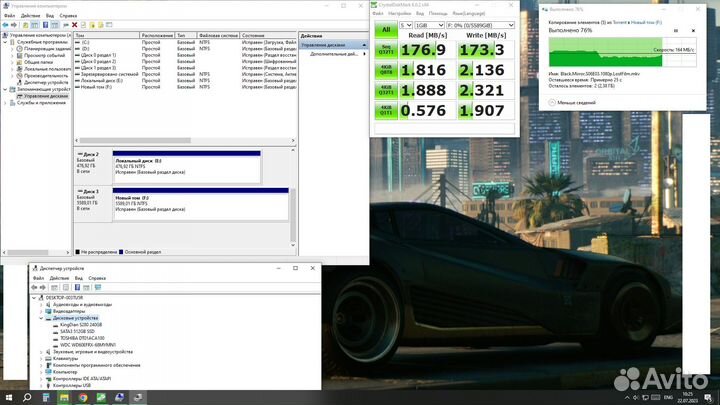The image size is (720, 405).
Task: Open Google Chrome from taskbar
Action: pyautogui.click(x=83, y=398)
